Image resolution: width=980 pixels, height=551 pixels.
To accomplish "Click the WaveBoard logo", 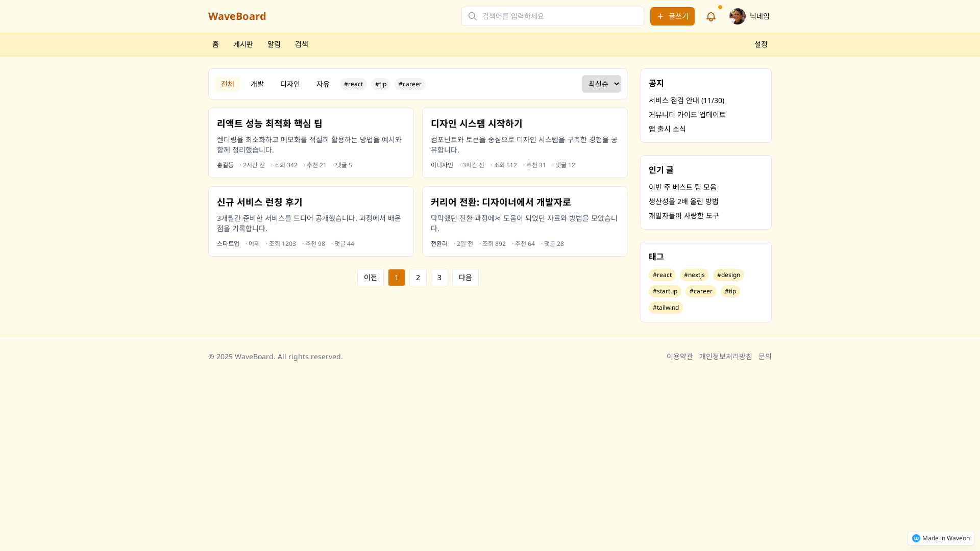I will [237, 16].
